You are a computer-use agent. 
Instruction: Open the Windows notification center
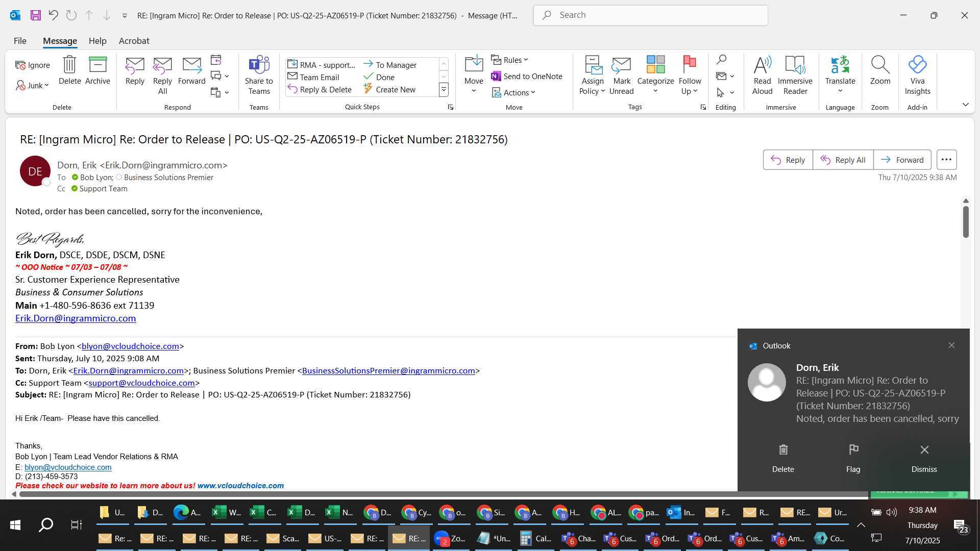pos(961,525)
